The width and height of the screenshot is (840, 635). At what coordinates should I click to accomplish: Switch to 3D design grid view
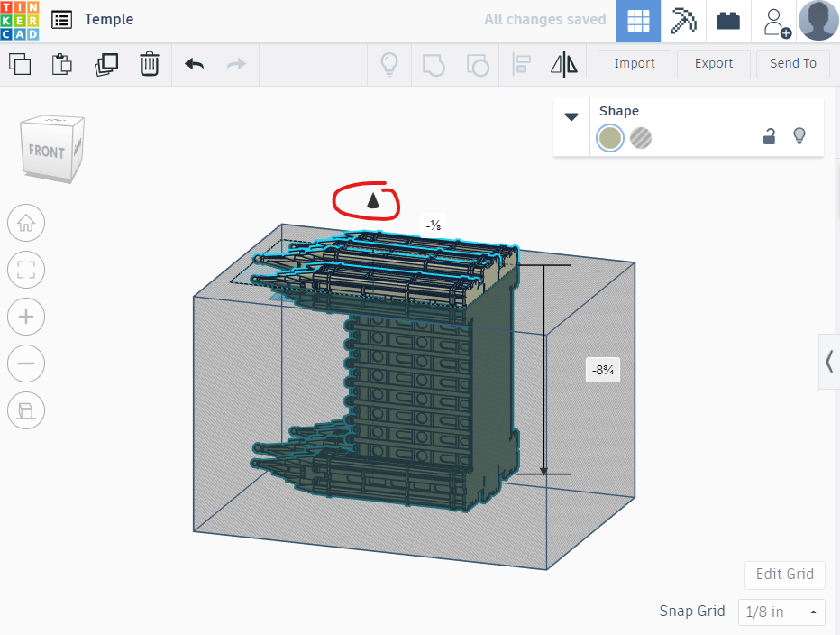coord(638,21)
